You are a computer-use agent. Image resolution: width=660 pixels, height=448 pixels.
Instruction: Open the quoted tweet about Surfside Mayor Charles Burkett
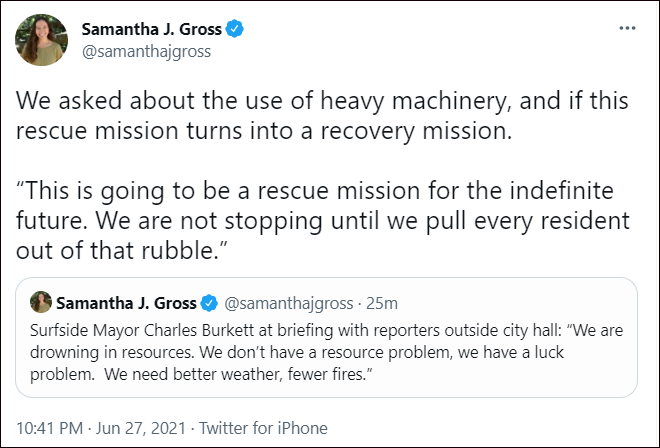[x=330, y=348]
